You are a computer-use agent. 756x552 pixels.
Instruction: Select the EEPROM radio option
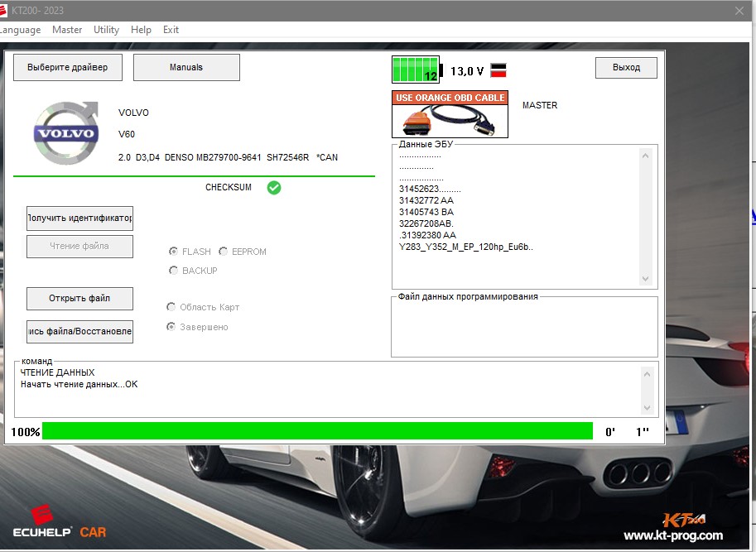point(224,252)
